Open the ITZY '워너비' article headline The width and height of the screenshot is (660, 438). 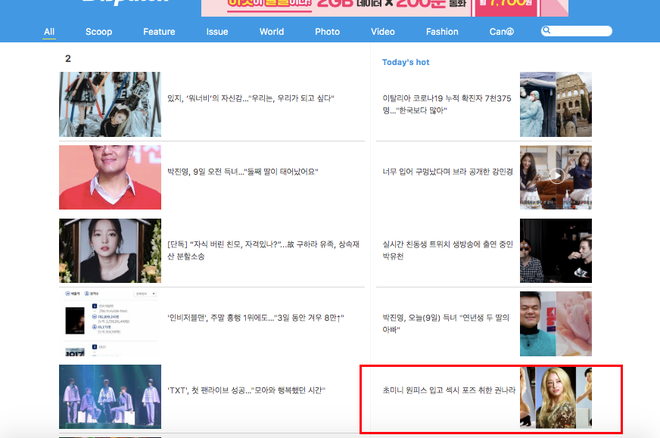(250, 98)
